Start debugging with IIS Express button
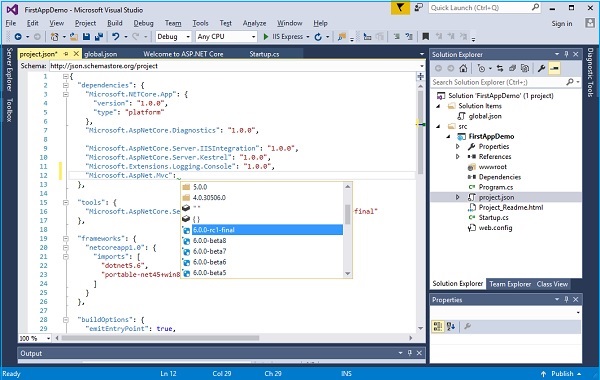This screenshot has width=600, height=380. point(286,37)
